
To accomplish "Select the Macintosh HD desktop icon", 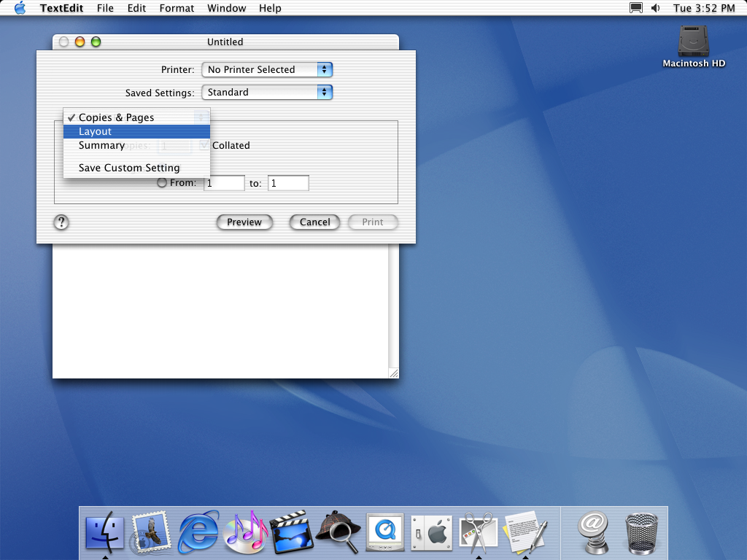I will [x=694, y=47].
